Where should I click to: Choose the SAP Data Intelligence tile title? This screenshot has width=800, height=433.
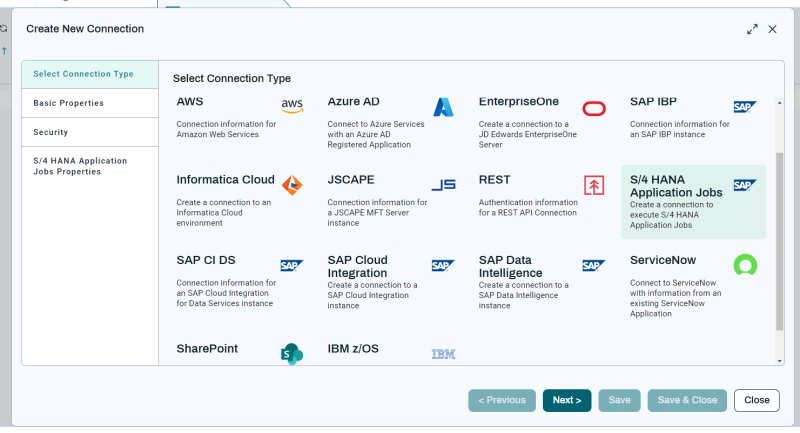[510, 266]
